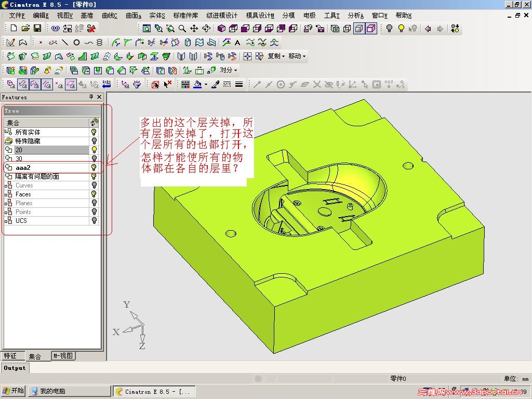Open the line weight thick lines icon
The height and width of the screenshot is (399, 532).
click(x=239, y=84)
